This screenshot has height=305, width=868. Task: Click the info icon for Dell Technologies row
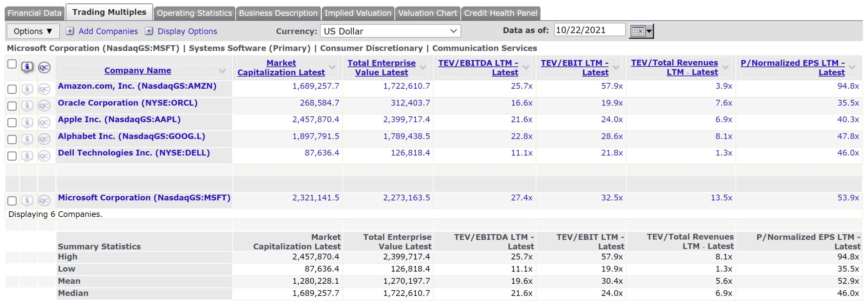27,156
